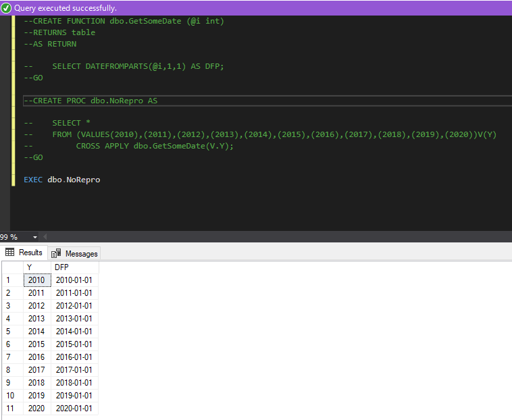The image size is (512, 420).
Task: Click the --AS RETURN comment line
Action: (x=50, y=44)
